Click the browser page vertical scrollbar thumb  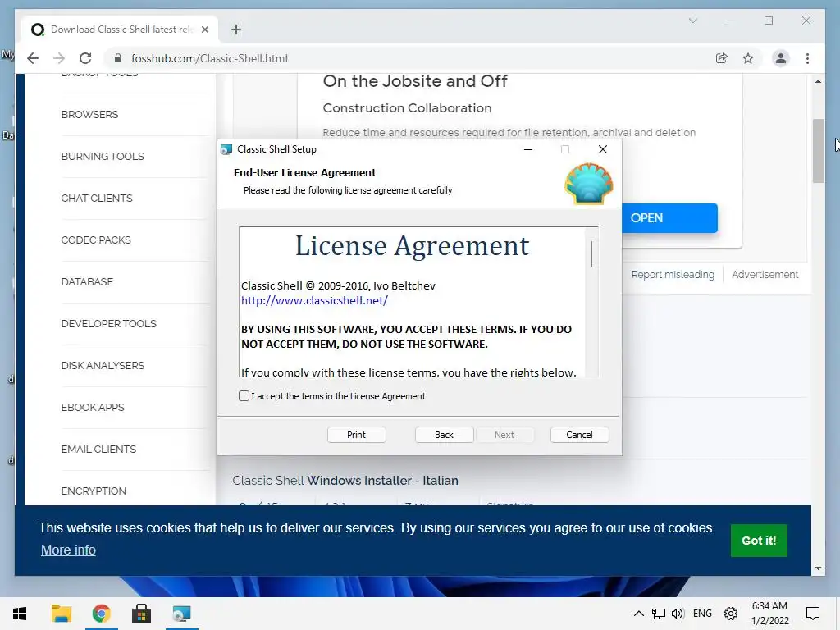[x=818, y=151]
